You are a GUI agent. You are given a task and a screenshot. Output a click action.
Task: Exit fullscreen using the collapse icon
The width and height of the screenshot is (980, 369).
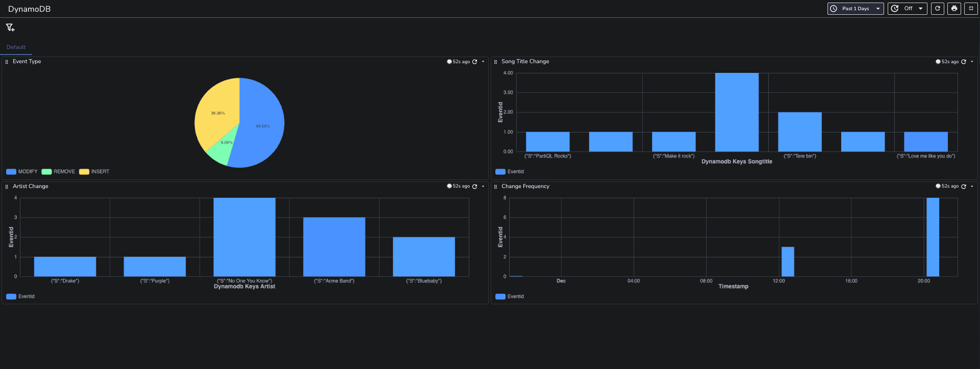[x=971, y=9]
